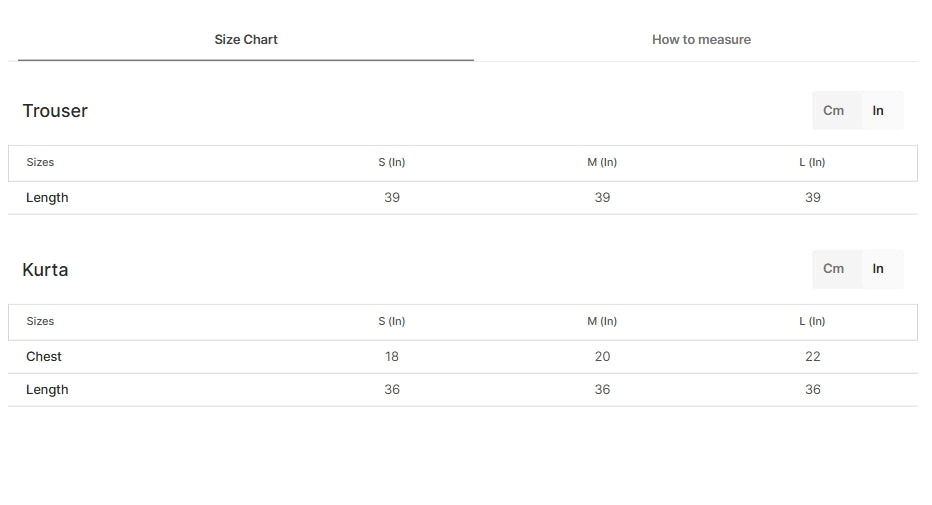Select In unit for Kurta table

878,269
